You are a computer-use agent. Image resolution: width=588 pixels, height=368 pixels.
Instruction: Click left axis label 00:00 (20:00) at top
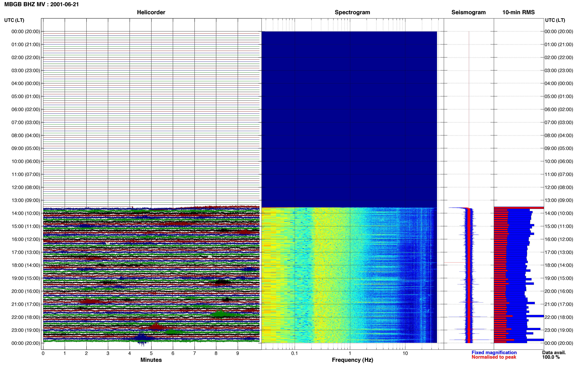(x=26, y=31)
